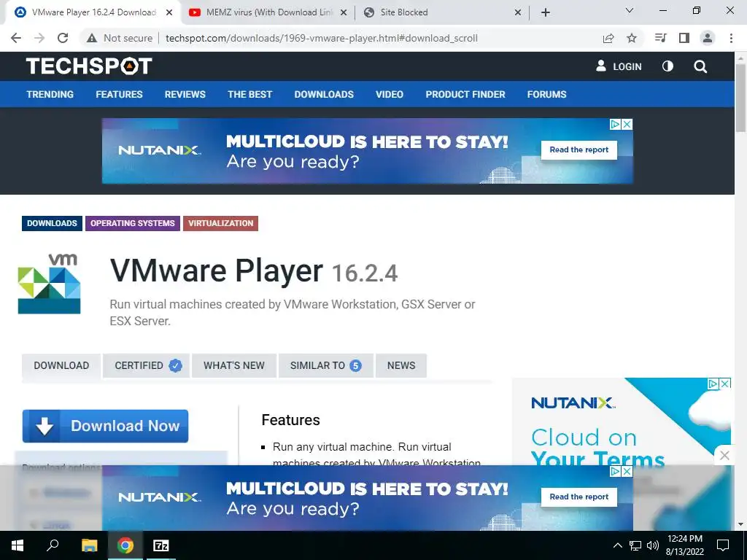This screenshot has height=560, width=747.
Task: Close the MEMZ virus tab
Action: pos(344,12)
